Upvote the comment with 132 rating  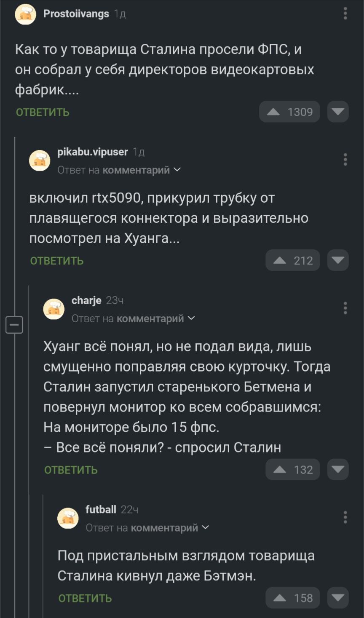(293, 469)
